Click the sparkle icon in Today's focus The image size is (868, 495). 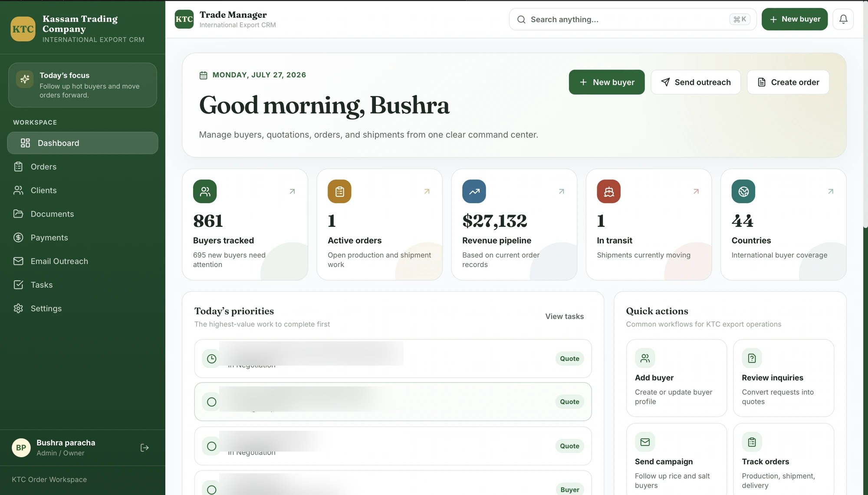click(25, 79)
